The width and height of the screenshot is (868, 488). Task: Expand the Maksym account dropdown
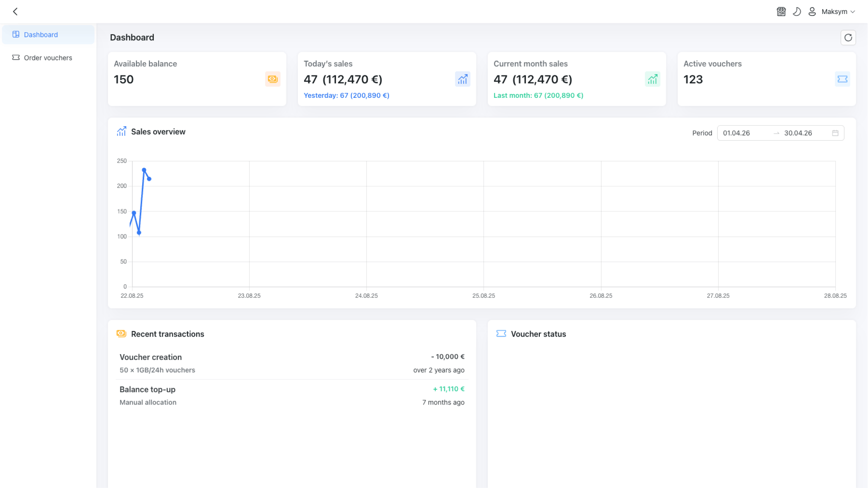838,12
